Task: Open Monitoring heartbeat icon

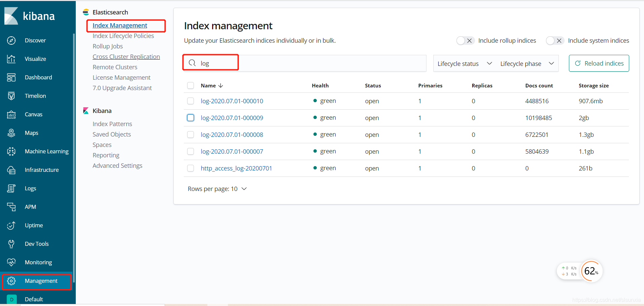Action: coord(11,262)
